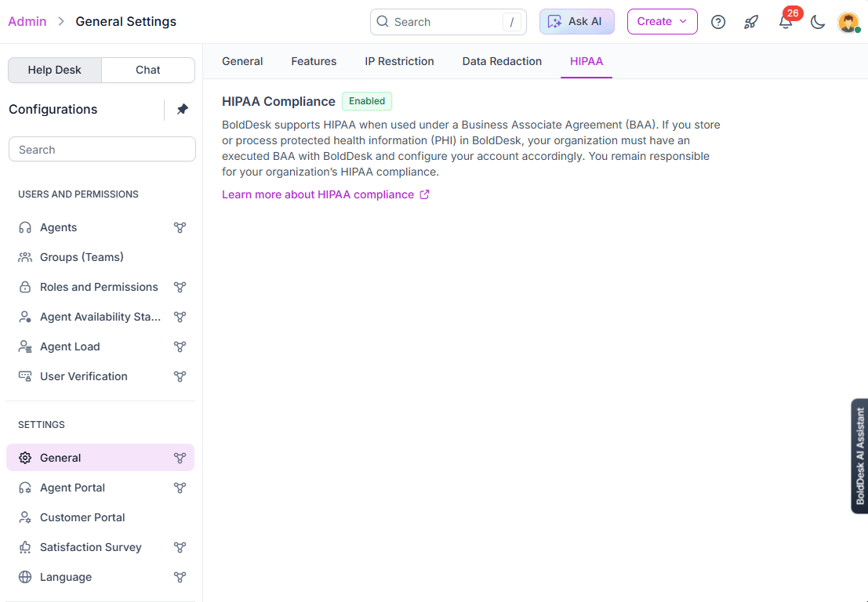Screen dimensions: 868x602
Task: Open the help question mark icon
Action: pos(718,22)
